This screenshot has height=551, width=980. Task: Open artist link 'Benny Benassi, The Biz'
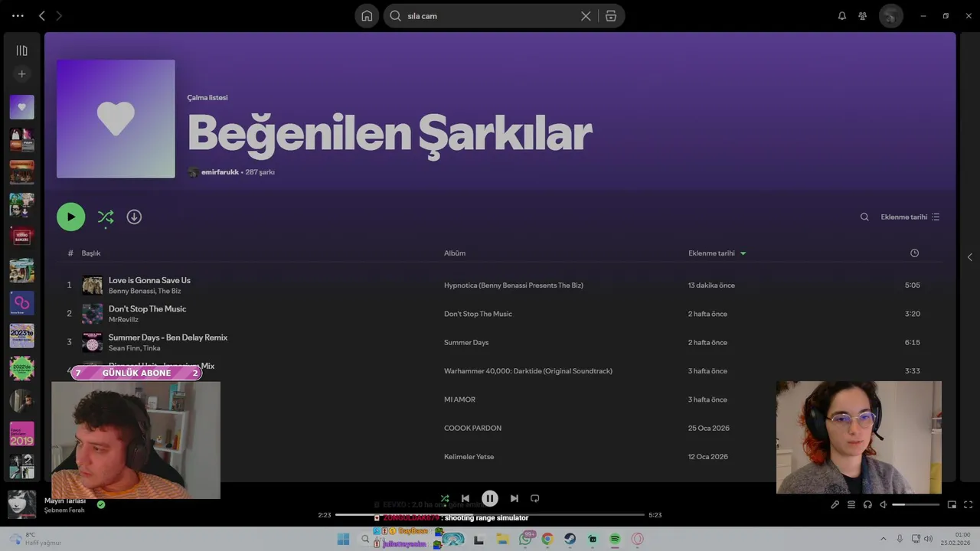tap(145, 291)
